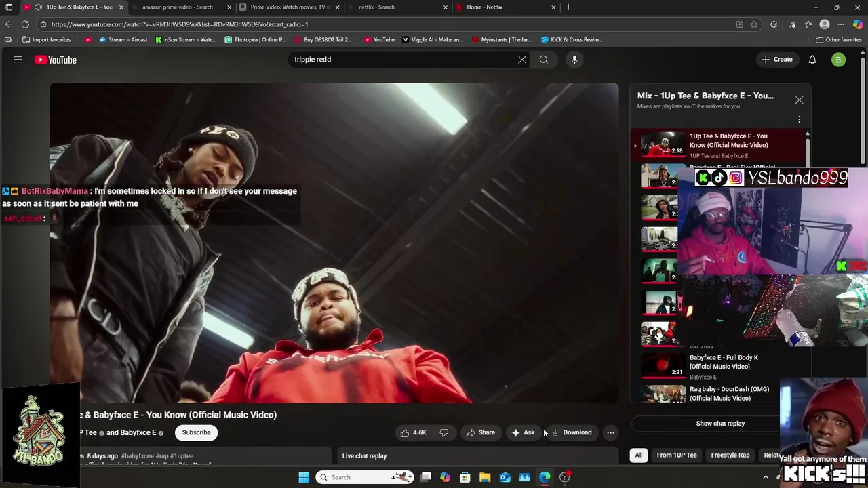
Task: Subscribe to 1UP Tee and Babyfxce E
Action: (x=196, y=432)
